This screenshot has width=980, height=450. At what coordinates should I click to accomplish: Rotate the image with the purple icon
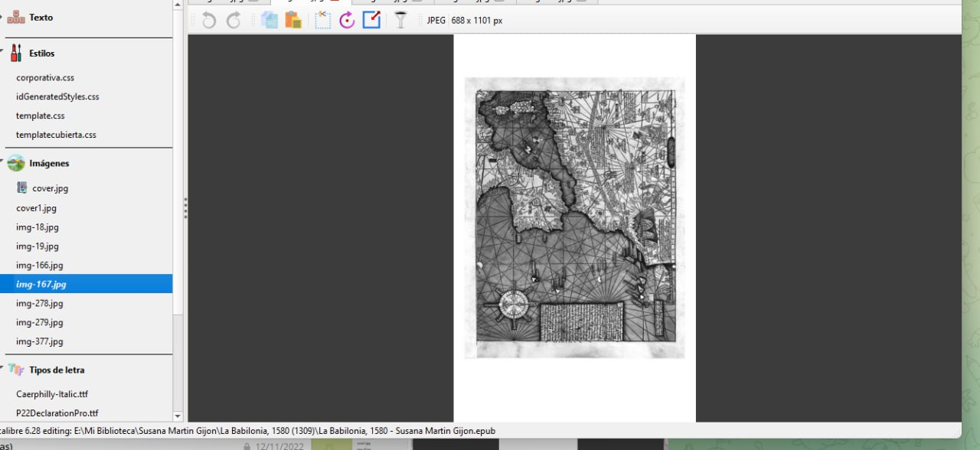pyautogui.click(x=347, y=21)
